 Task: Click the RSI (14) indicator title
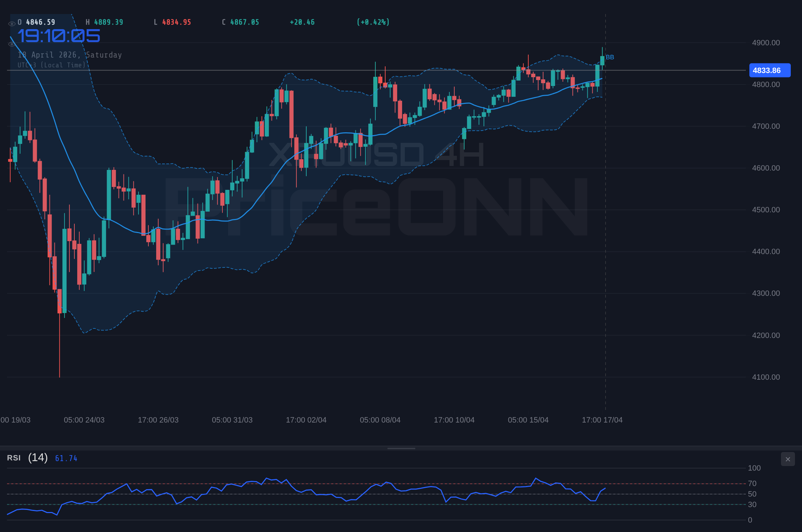[x=27, y=458]
